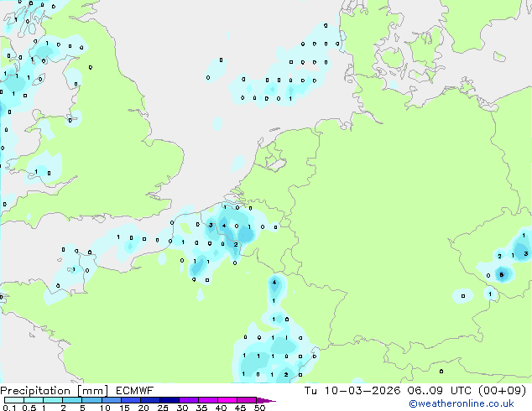
Task: Click the date '10-03-2026'
Action: (x=362, y=391)
